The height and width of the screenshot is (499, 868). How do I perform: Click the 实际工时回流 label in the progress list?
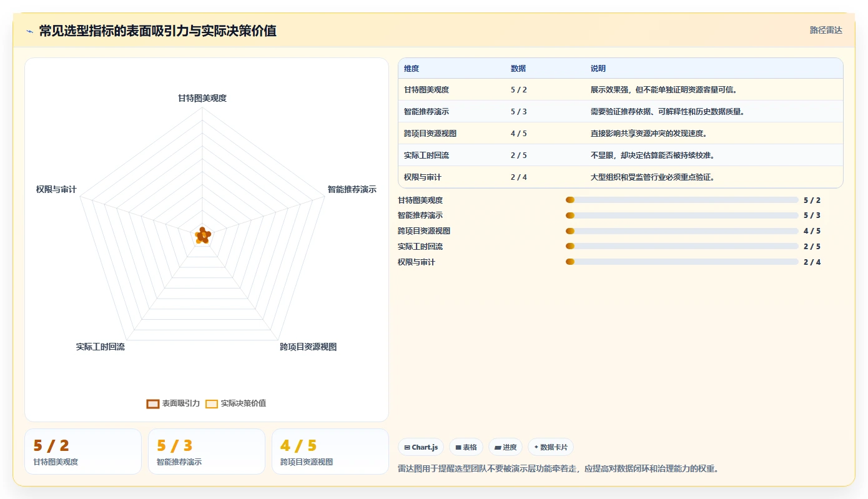click(x=420, y=247)
